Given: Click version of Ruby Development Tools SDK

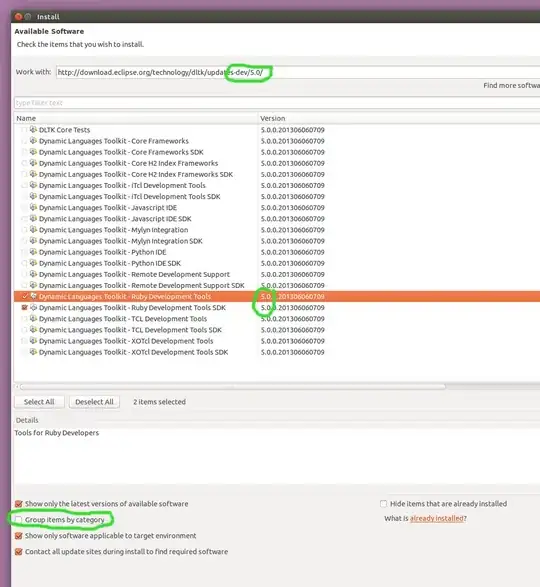Looking at the screenshot, I should pyautogui.click(x=292, y=308).
